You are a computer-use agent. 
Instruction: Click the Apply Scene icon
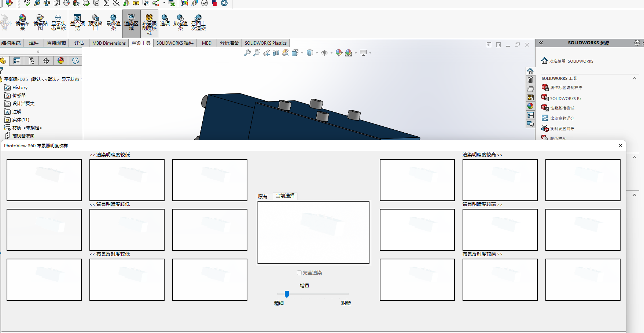(349, 53)
